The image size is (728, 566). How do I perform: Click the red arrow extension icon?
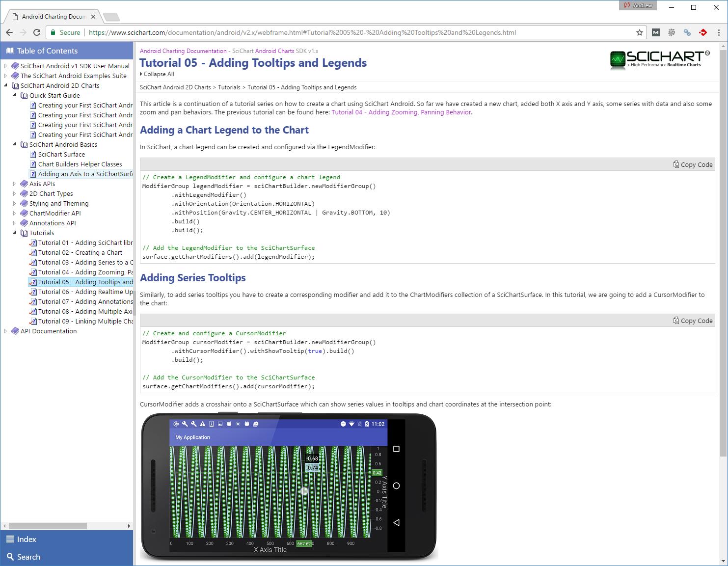703,32
